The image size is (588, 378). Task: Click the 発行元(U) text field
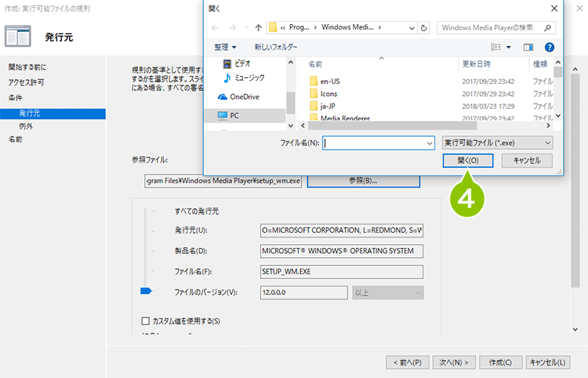coord(342,231)
